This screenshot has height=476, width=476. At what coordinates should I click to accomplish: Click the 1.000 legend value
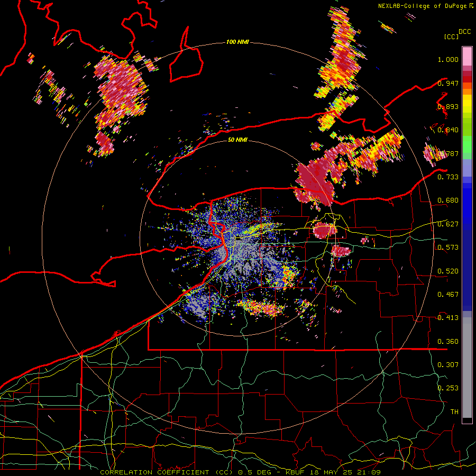coord(448,59)
